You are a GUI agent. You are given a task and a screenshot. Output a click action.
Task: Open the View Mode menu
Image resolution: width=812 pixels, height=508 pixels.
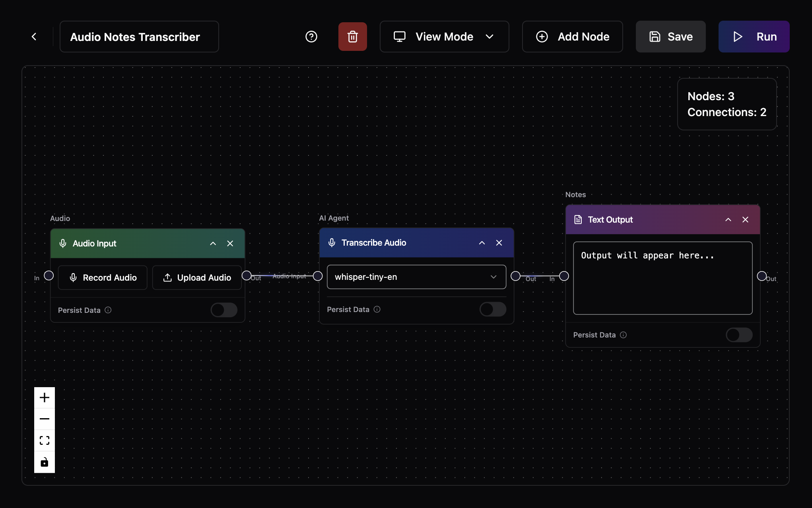(x=444, y=37)
